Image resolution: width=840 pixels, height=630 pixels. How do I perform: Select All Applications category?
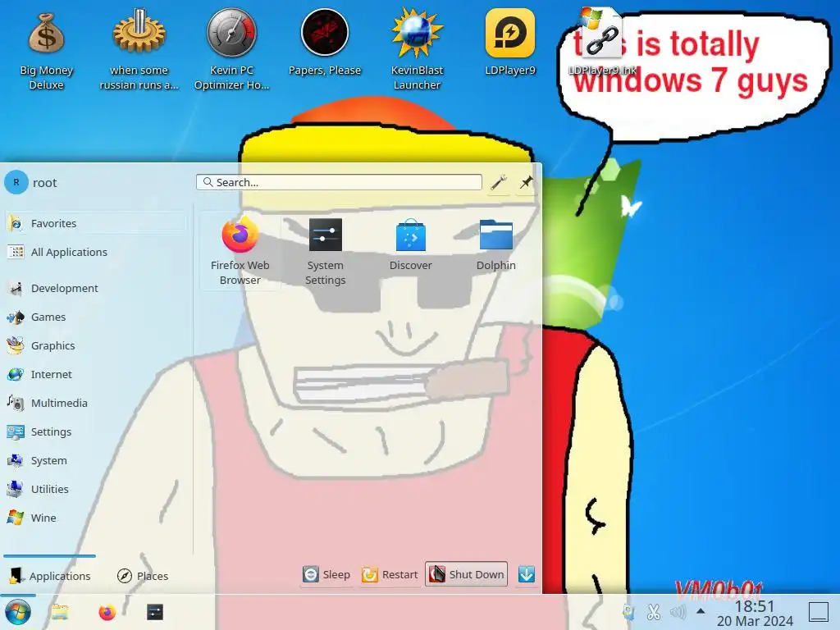[97, 252]
